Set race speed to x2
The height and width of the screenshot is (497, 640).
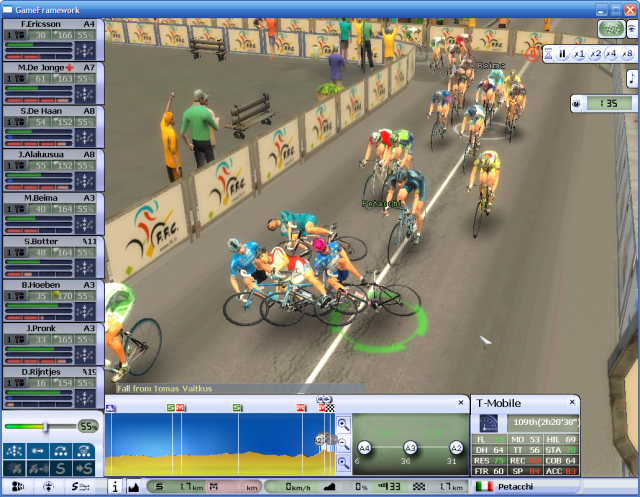[595, 53]
